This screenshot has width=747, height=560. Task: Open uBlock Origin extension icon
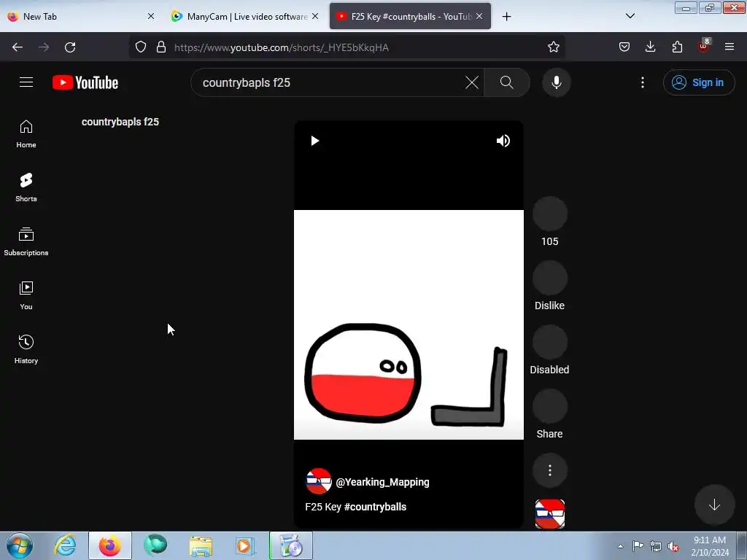(x=704, y=46)
